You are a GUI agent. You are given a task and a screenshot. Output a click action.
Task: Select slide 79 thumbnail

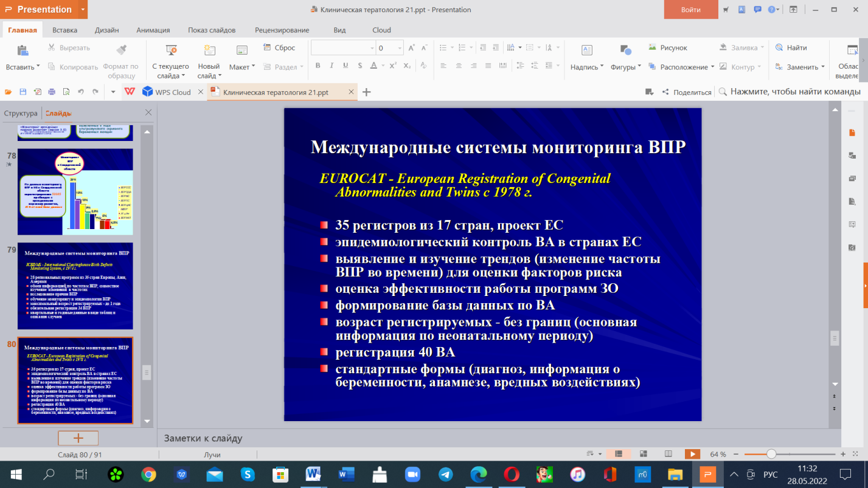pos(75,286)
